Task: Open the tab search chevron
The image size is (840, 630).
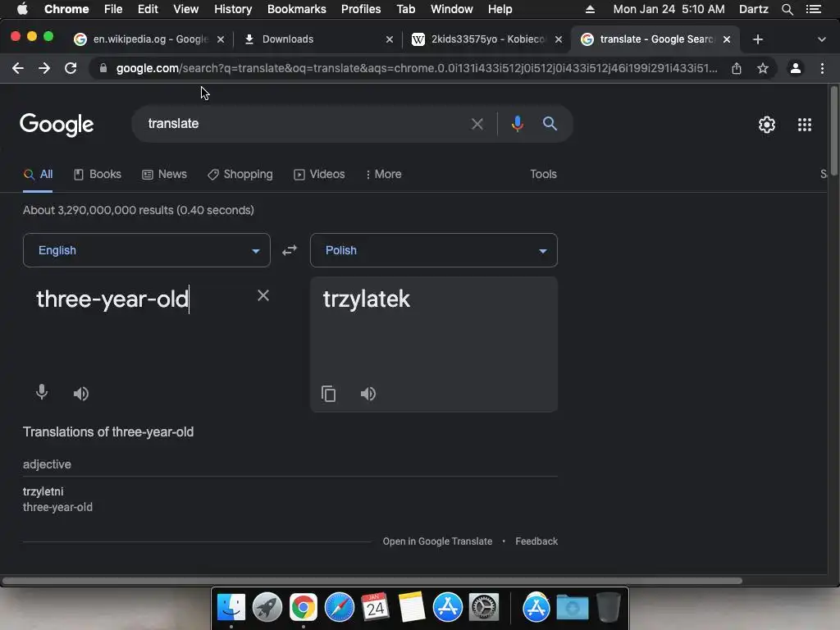Action: [821, 39]
